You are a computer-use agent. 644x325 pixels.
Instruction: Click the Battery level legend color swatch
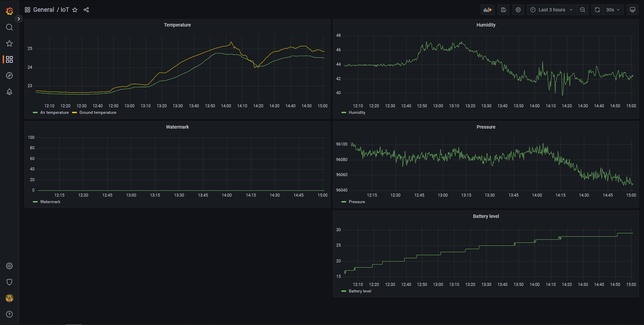click(x=344, y=291)
